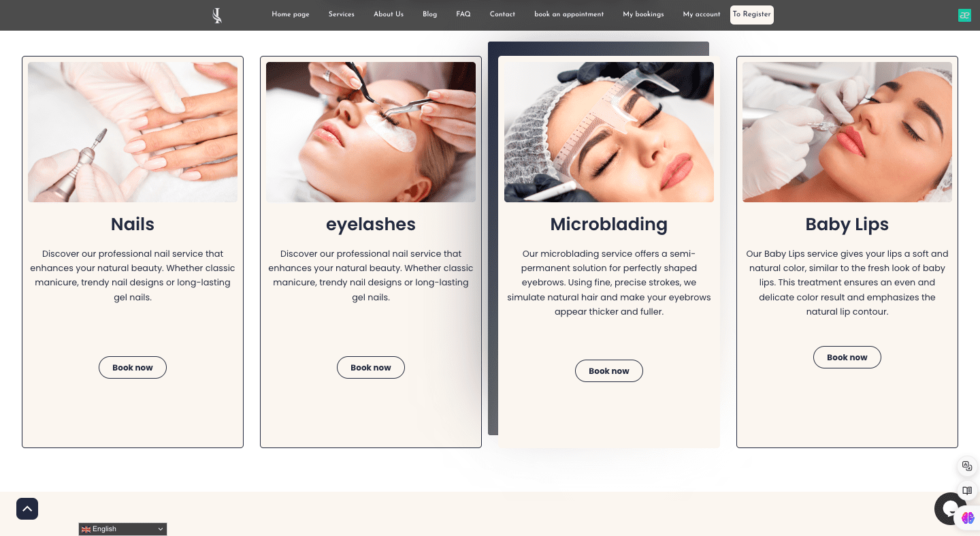The height and width of the screenshot is (536, 980).
Task: Open the FAQ menu item
Action: [x=463, y=14]
